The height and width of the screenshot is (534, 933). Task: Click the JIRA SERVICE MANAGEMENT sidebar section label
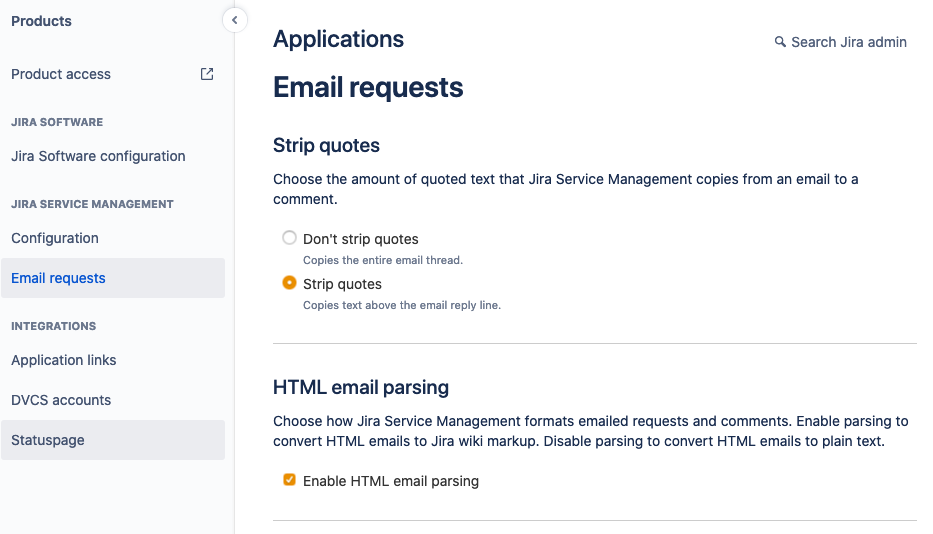tap(92, 204)
